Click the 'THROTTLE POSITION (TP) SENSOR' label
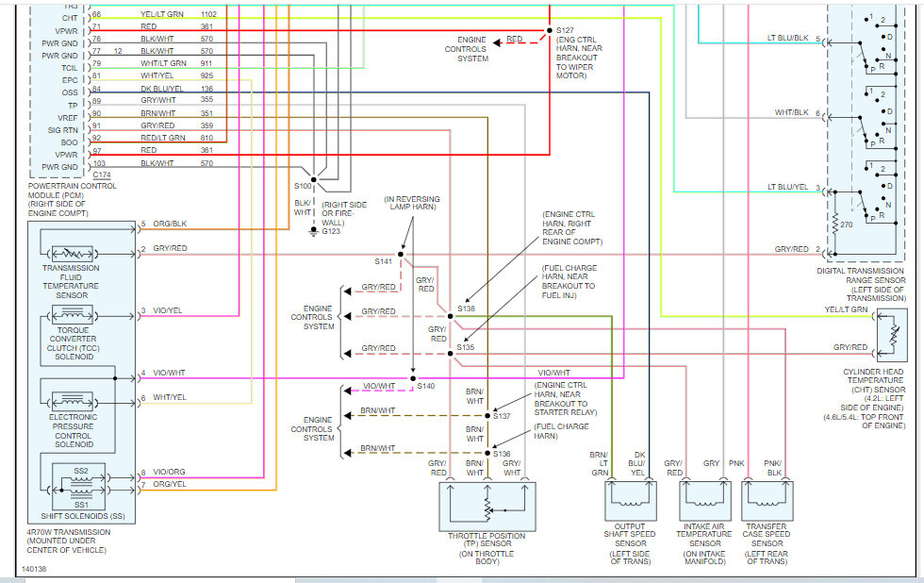The image size is (924, 583). click(x=487, y=540)
